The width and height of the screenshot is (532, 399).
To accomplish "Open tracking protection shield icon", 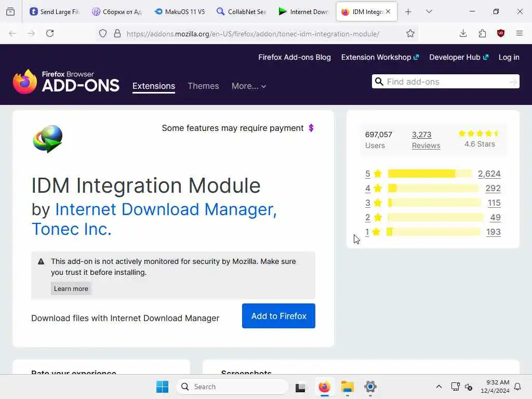I will [103, 33].
